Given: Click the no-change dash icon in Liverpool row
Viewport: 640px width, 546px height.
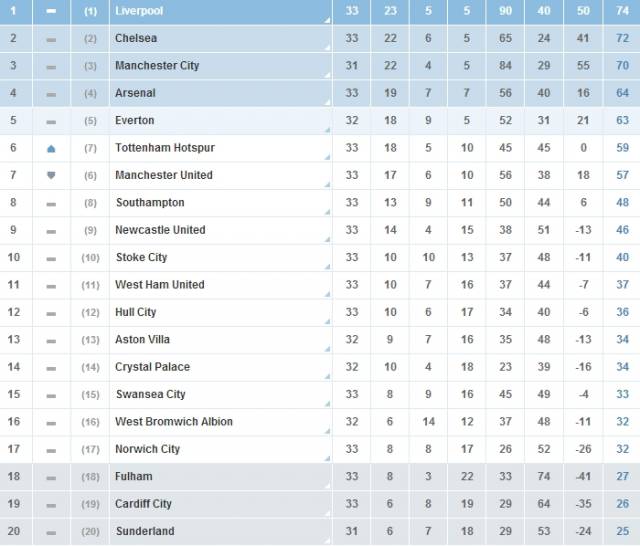Looking at the screenshot, I should tap(51, 11).
